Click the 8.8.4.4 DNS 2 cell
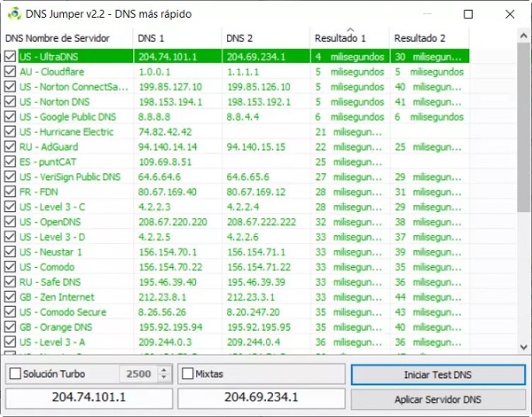This screenshot has width=532, height=417. tap(243, 117)
